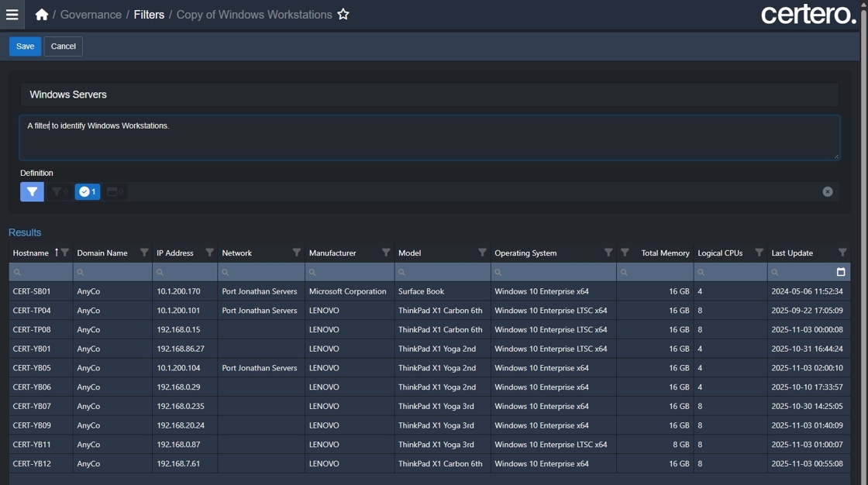The width and height of the screenshot is (868, 485).
Task: Clear the filter definition with the X icon
Action: coord(828,191)
